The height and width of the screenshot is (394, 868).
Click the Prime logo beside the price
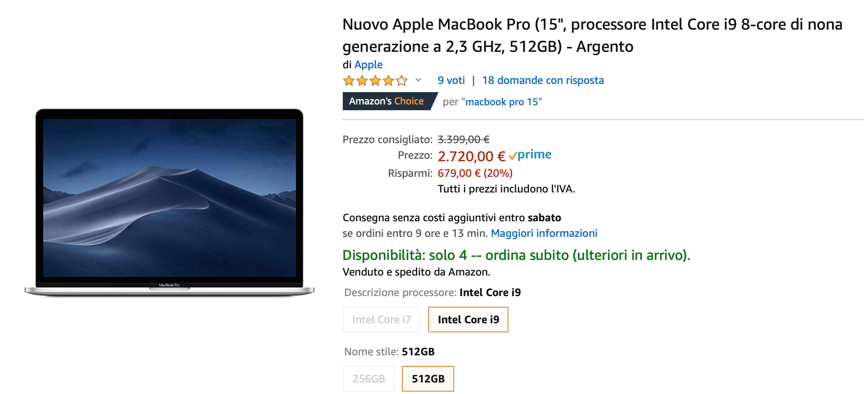[x=530, y=155]
